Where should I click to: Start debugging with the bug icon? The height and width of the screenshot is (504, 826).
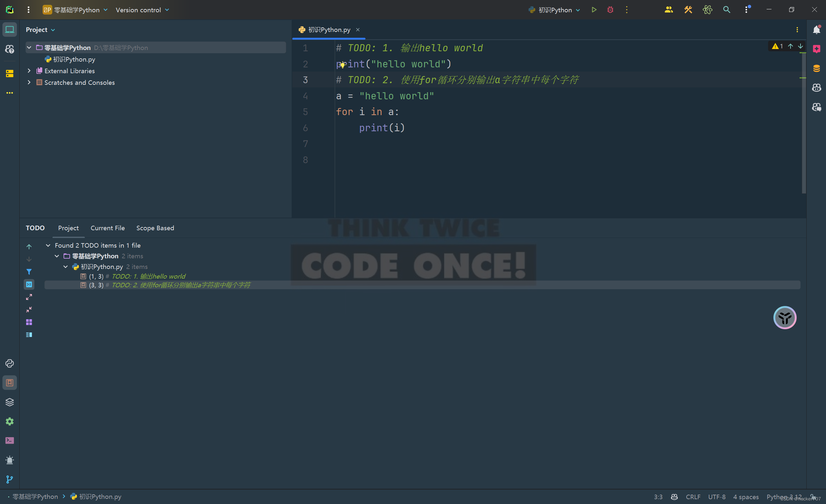[x=610, y=10]
